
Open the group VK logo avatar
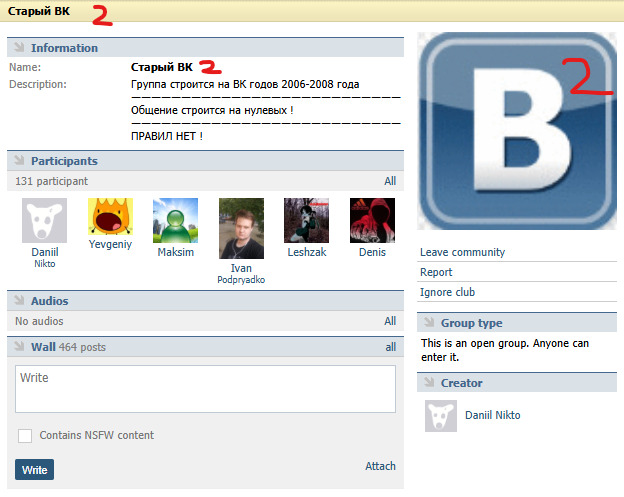517,131
